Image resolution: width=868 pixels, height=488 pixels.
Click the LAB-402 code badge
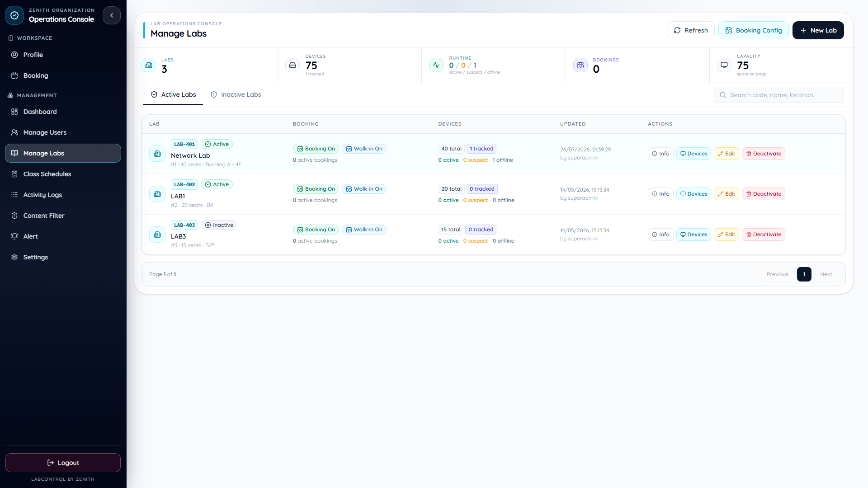tap(184, 184)
